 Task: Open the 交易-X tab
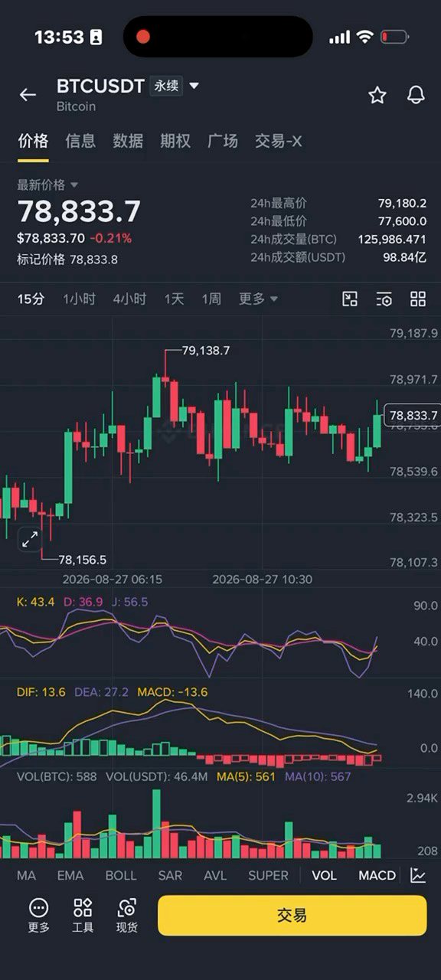click(x=278, y=141)
